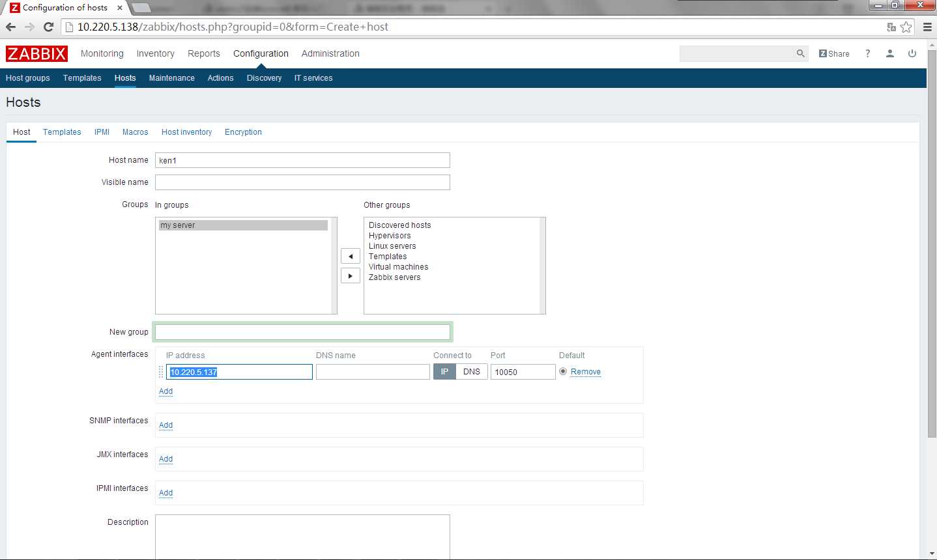Viewport: 937px width, 560px height.
Task: Switch to the Encryption tab
Action: pos(243,132)
